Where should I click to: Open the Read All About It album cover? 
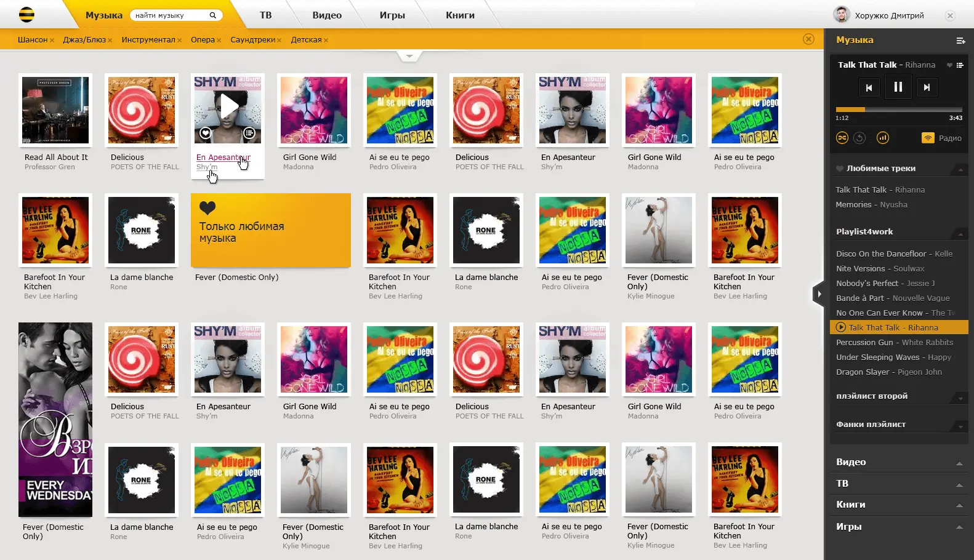[55, 110]
